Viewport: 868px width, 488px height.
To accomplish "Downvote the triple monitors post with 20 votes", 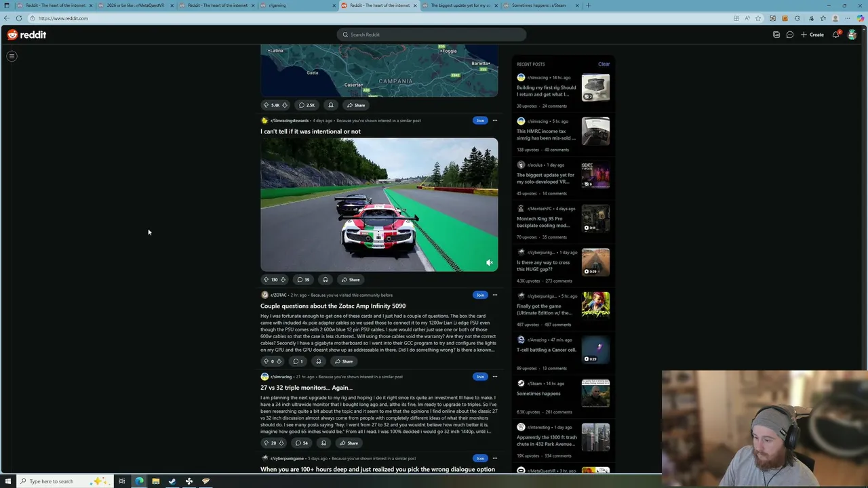I will tap(281, 443).
